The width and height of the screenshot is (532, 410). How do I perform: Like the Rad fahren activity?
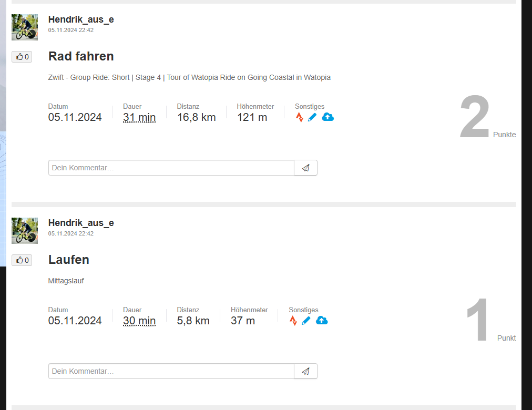(x=22, y=57)
